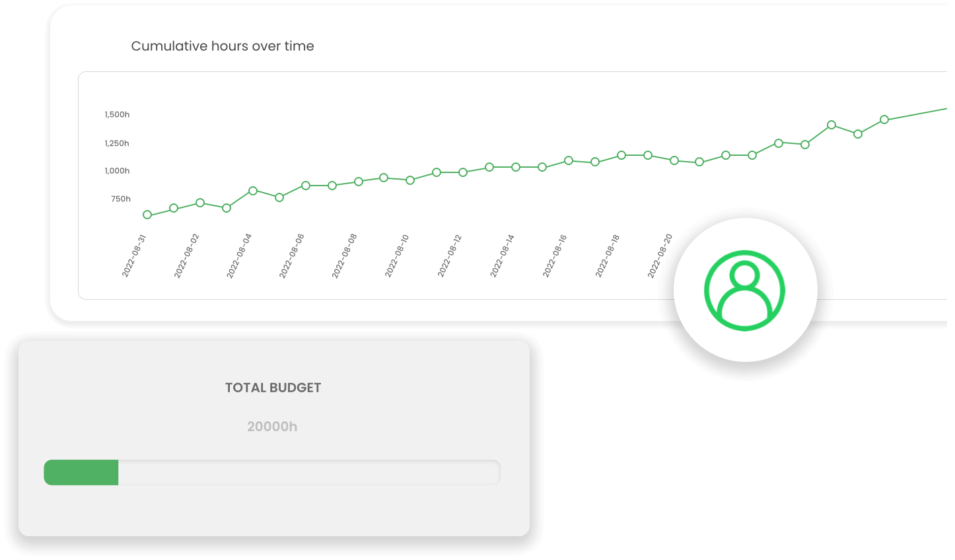Click the 750h y-axis label
Screen dimensions: 955x560
click(x=121, y=199)
